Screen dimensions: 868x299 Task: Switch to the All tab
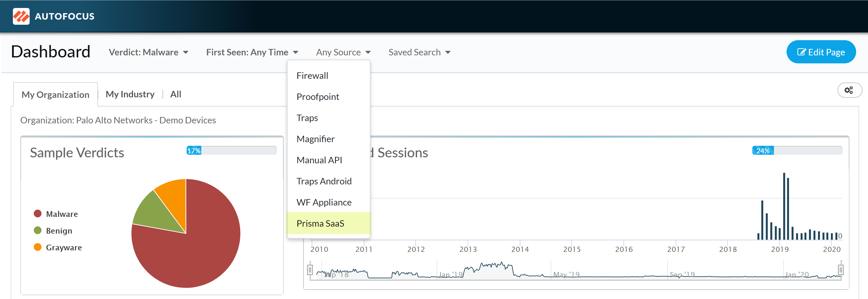176,94
